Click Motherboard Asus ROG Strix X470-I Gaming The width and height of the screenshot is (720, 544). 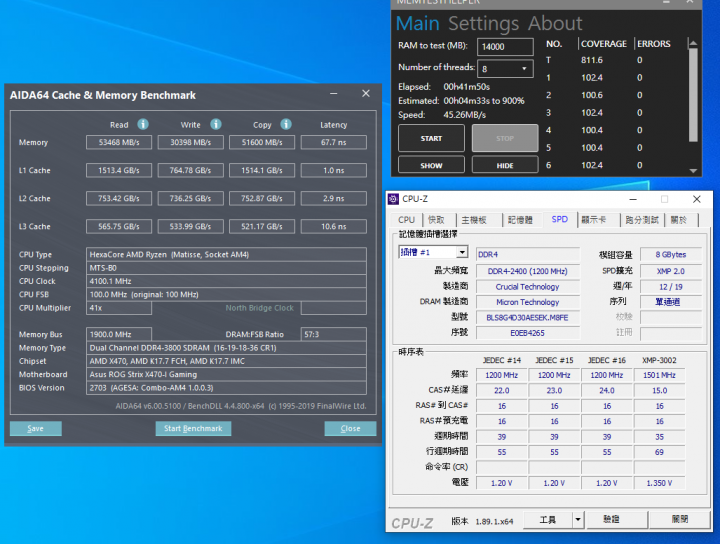226,374
